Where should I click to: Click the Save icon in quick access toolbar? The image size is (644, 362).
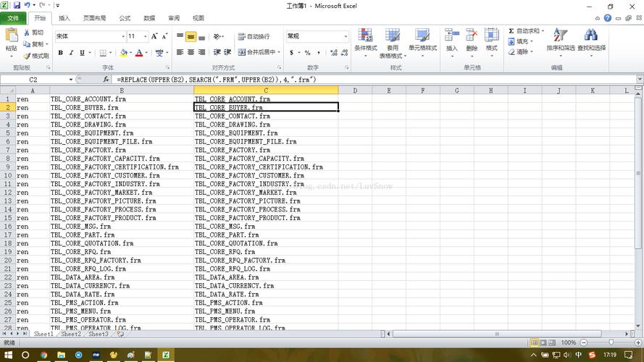[x=17, y=5]
